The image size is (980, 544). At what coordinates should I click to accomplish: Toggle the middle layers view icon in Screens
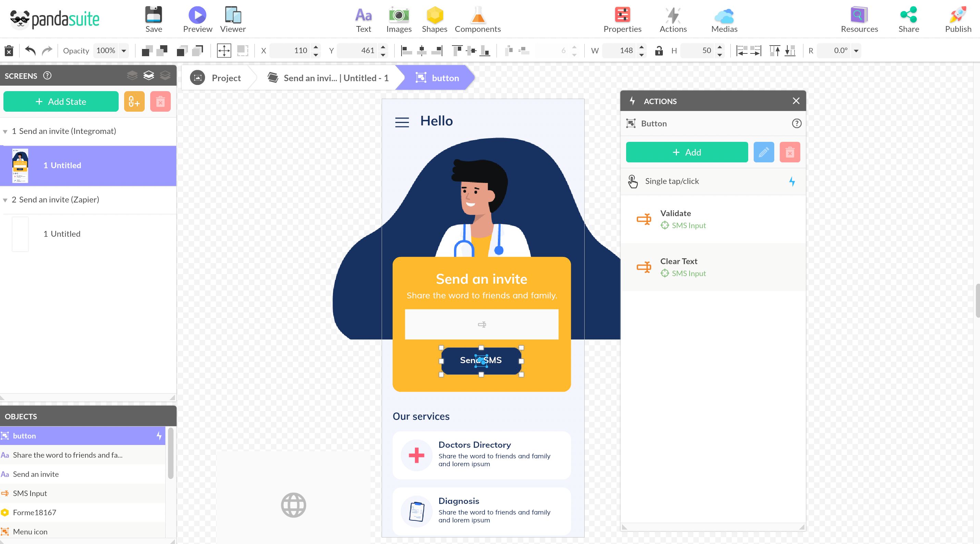(x=148, y=75)
